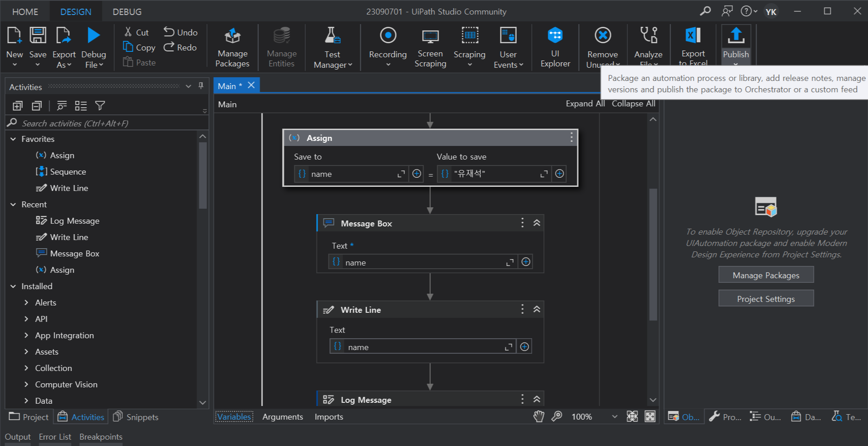Open the Imports panel
Screen dimensions: 868x446
329,417
